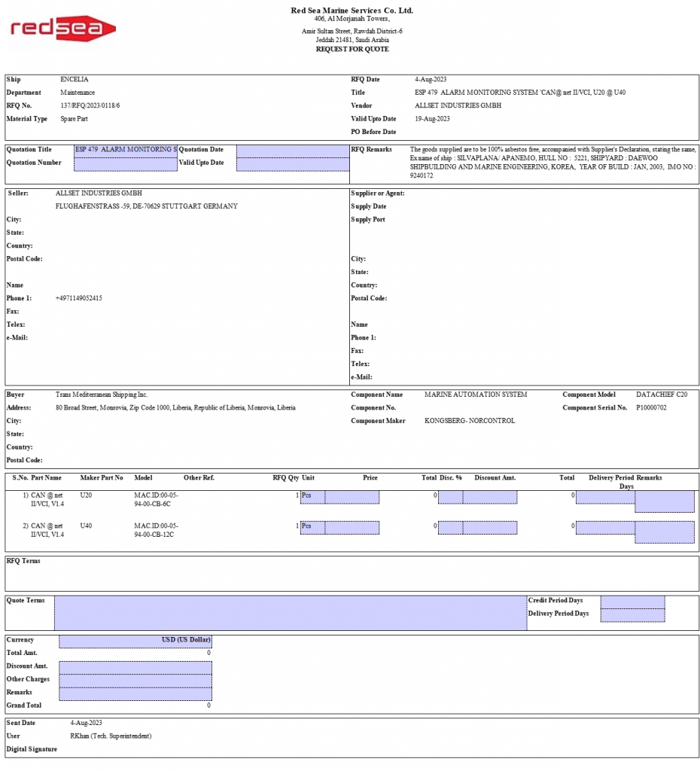Open the Currency field showing USD (US Dollar)
The image size is (700, 771).
(135, 641)
